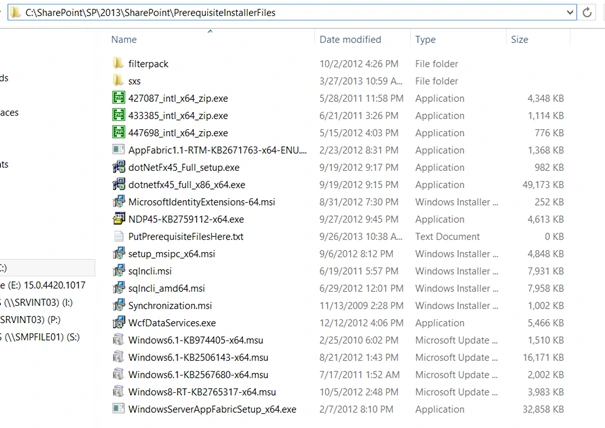This screenshot has height=428, width=605.
Task: Click the sqlncli.msi installer icon
Action: point(118,271)
